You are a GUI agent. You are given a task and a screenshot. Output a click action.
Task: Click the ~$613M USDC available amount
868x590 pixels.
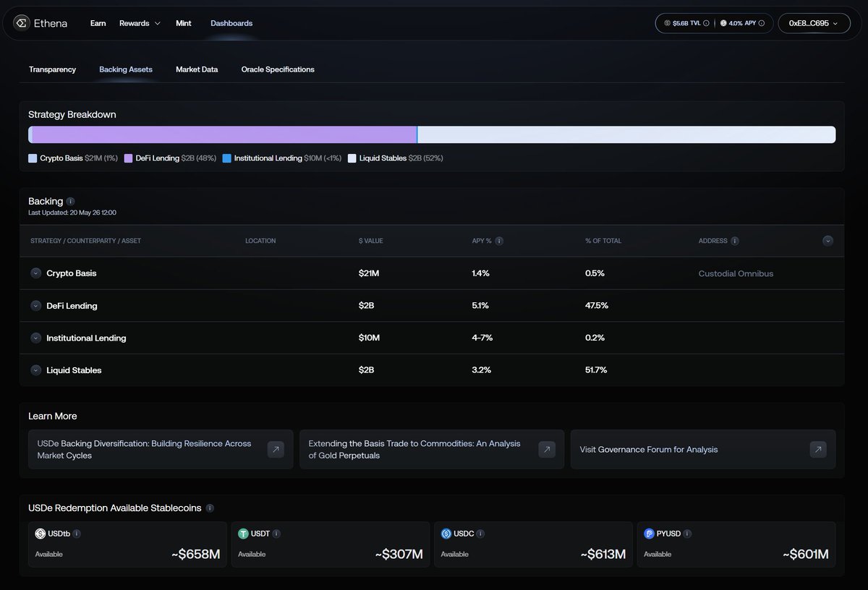point(603,555)
